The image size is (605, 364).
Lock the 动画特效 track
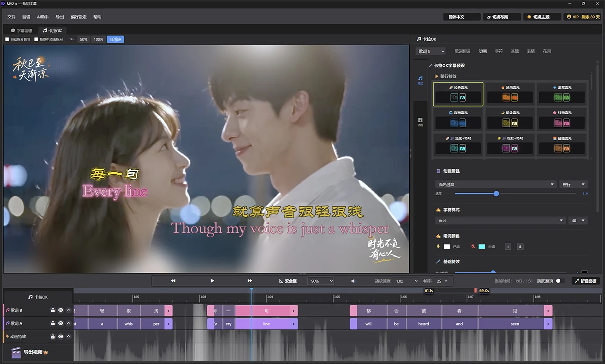click(53, 336)
